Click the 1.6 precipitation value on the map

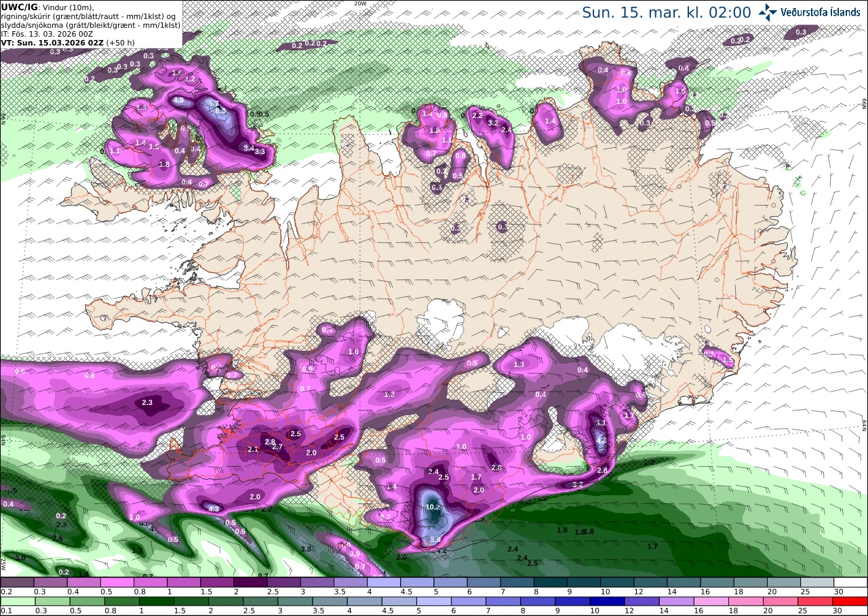pyautogui.click(x=353, y=351)
